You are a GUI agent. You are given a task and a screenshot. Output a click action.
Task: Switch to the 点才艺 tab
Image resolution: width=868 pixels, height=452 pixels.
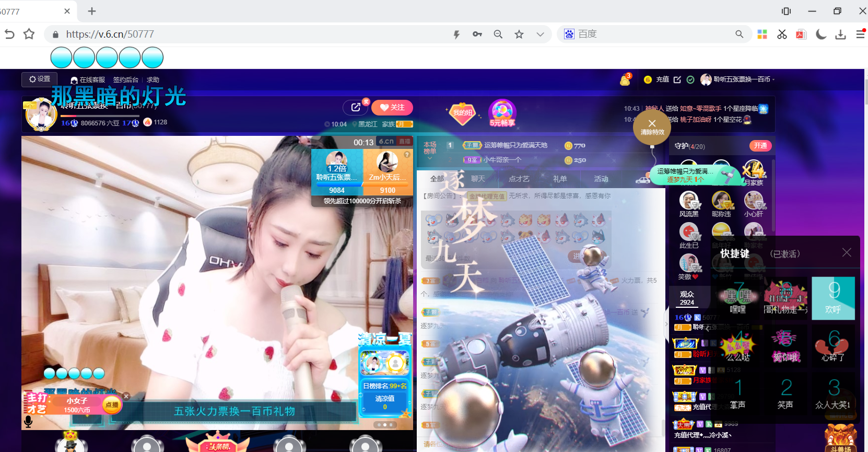pos(519,179)
